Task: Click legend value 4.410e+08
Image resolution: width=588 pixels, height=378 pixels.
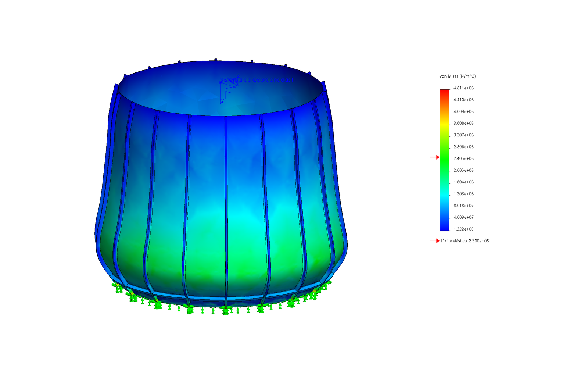Action: 463,100
